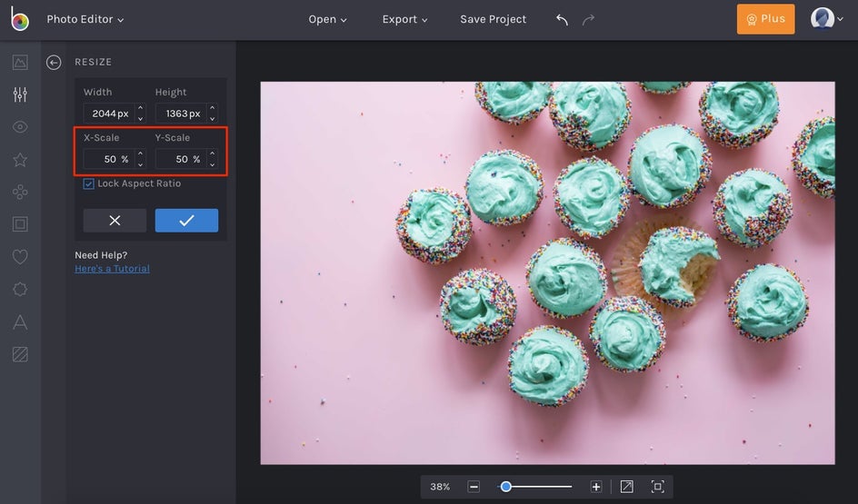Toggle Lock Aspect Ratio checkbox
This screenshot has width=858, height=504.
tap(89, 183)
